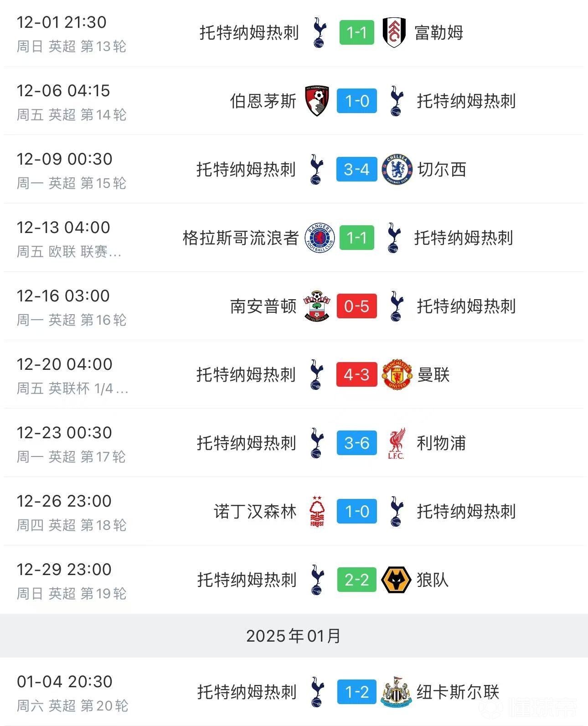
Task: Click the Southampton club crest
Action: pyautogui.click(x=317, y=306)
